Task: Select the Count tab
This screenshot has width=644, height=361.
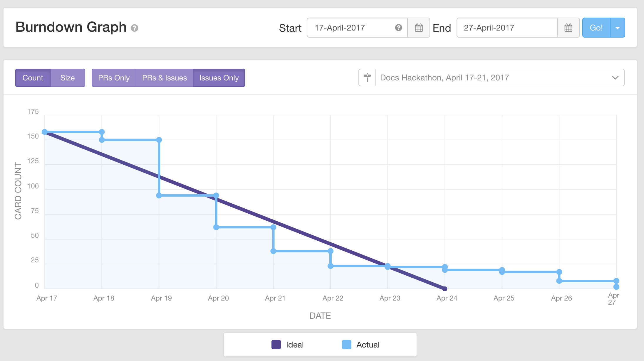Action: 33,77
